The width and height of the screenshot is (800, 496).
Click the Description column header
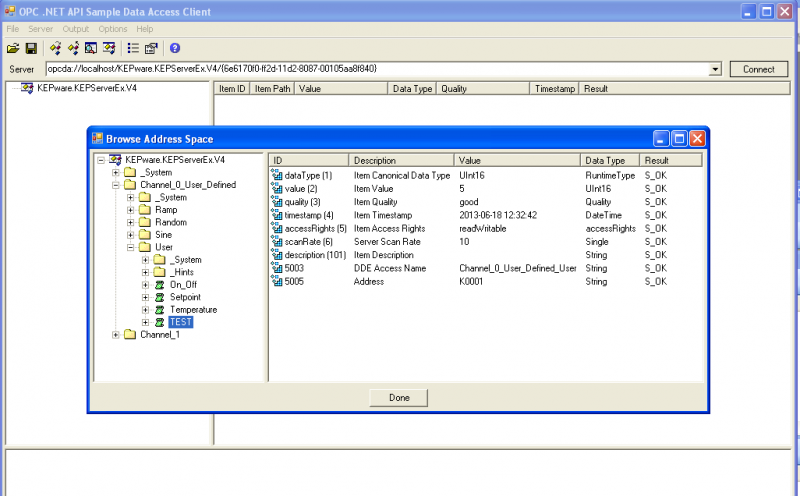click(x=401, y=161)
